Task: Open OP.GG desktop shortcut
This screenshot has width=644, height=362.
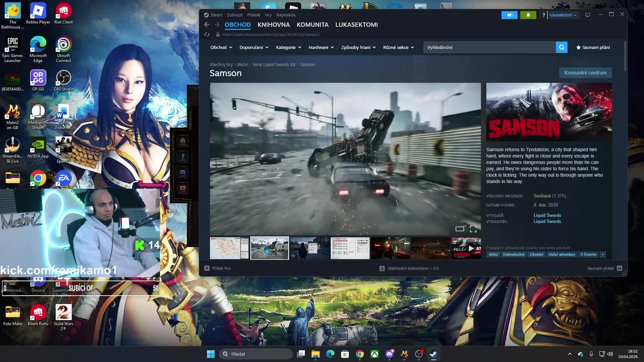Action: point(38,80)
